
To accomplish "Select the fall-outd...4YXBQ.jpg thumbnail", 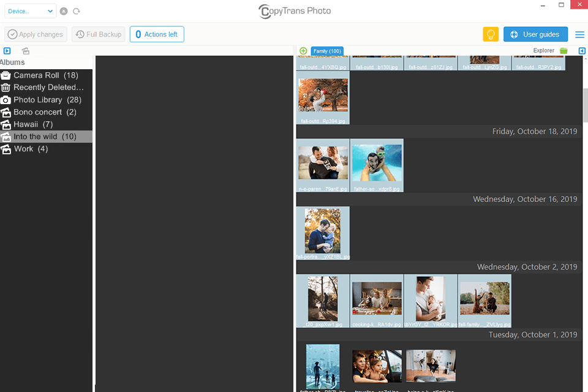I will (323, 63).
